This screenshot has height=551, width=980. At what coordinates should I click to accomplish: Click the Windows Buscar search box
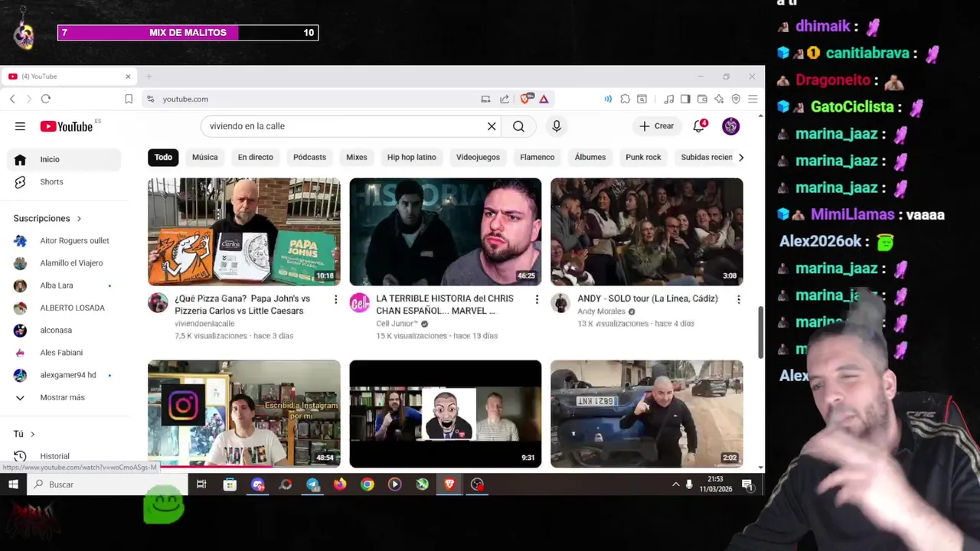[x=107, y=484]
